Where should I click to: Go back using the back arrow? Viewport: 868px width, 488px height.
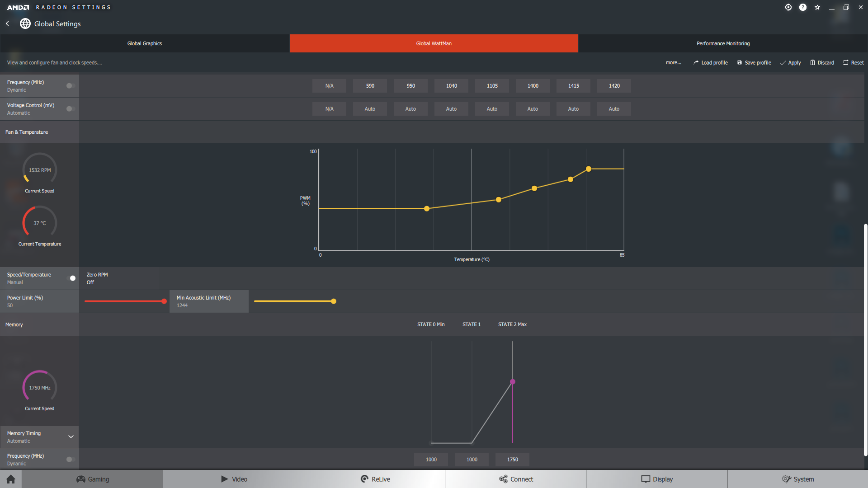click(7, 23)
